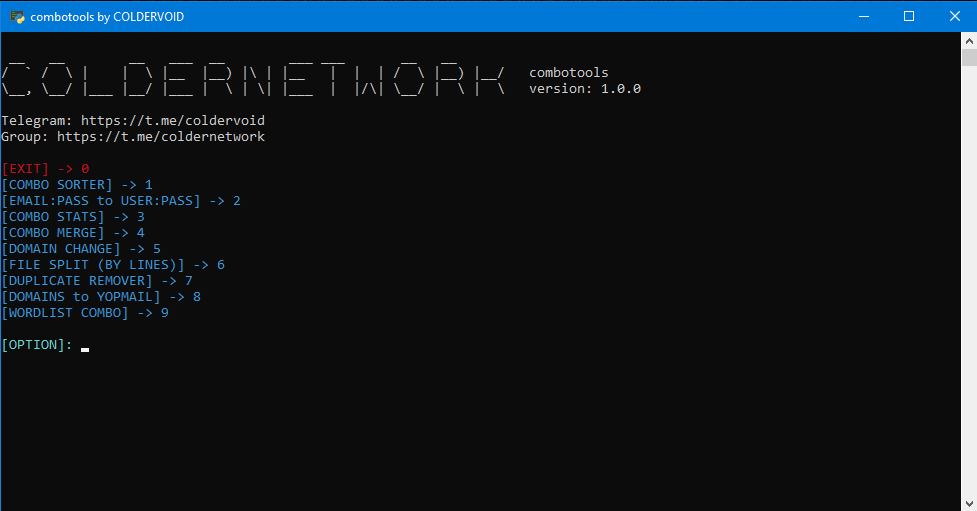Click the [EMAIL:PASS to USER:PASS] line
This screenshot has width=977, height=511.
tap(121, 201)
